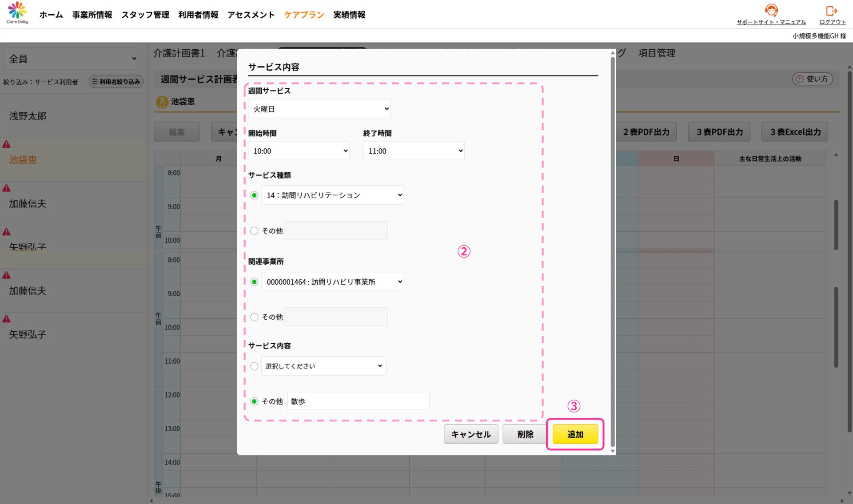This screenshot has height=504, width=853.
Task: Click the logout door icon
Action: click(x=832, y=11)
